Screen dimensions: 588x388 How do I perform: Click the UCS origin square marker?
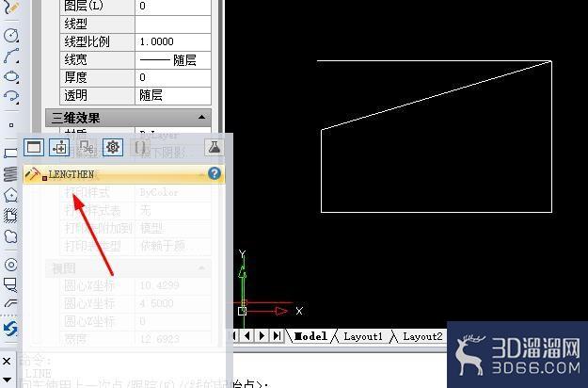click(242, 311)
